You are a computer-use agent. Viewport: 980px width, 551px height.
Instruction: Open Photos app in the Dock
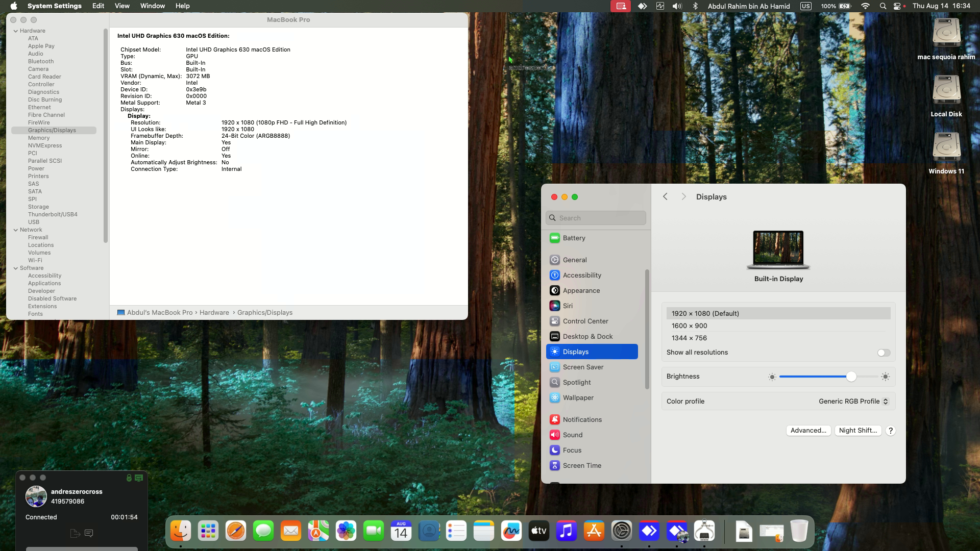pos(346,531)
